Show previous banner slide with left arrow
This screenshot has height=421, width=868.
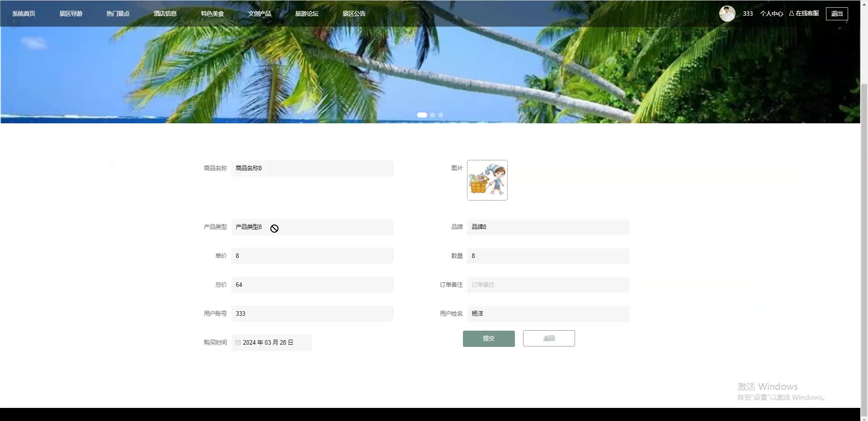pos(14,22)
